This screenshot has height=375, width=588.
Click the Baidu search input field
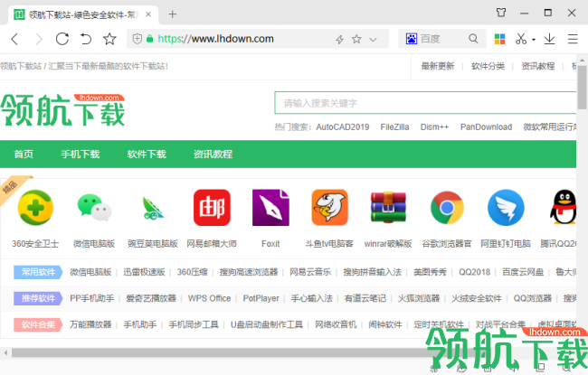tap(442, 39)
